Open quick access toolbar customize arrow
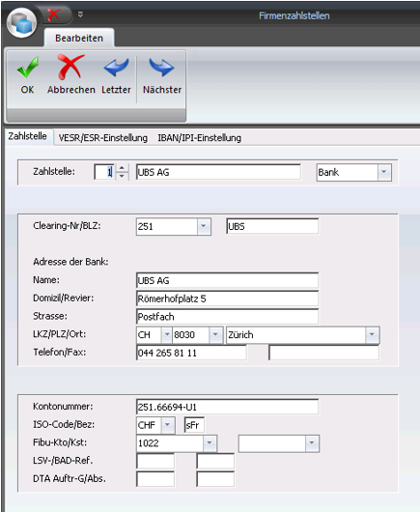The width and height of the screenshot is (420, 512). (x=80, y=14)
